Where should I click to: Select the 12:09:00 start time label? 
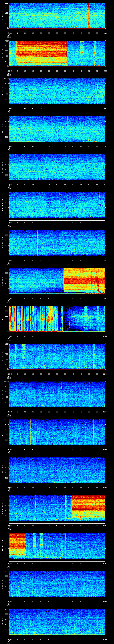tap(9, 336)
